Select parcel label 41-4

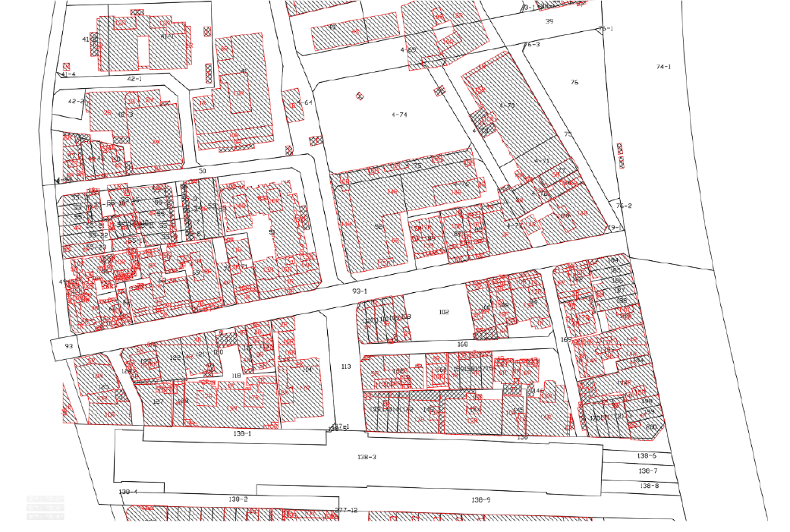68,74
